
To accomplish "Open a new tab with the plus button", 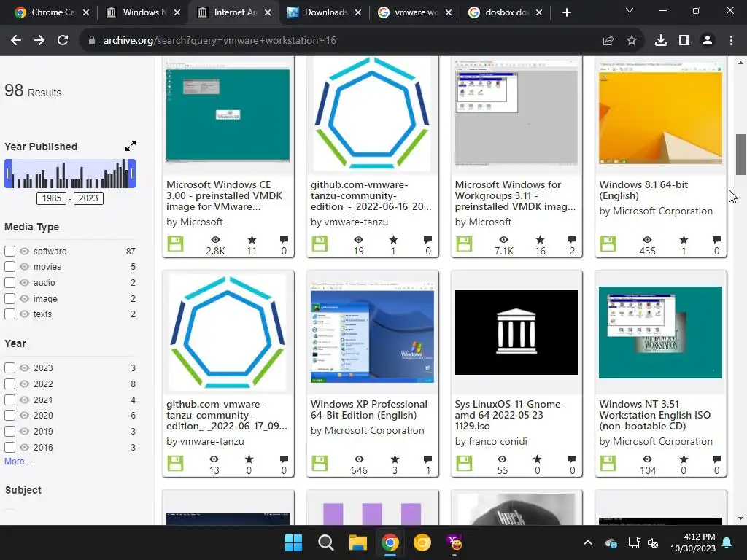I will click(566, 12).
